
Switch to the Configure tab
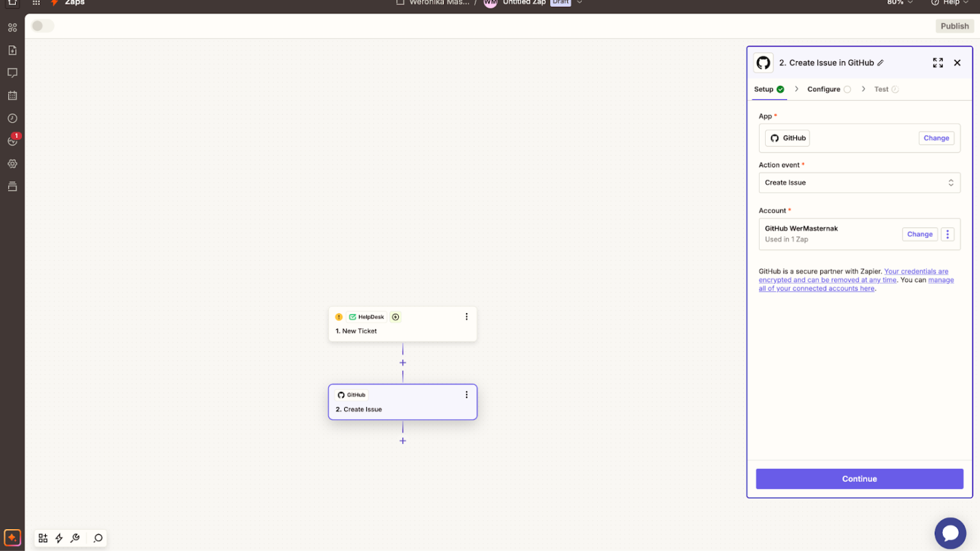pyautogui.click(x=829, y=89)
